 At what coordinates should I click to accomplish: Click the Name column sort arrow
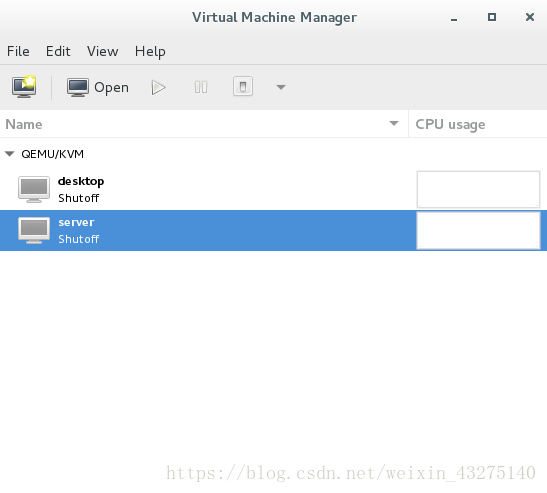(x=394, y=124)
